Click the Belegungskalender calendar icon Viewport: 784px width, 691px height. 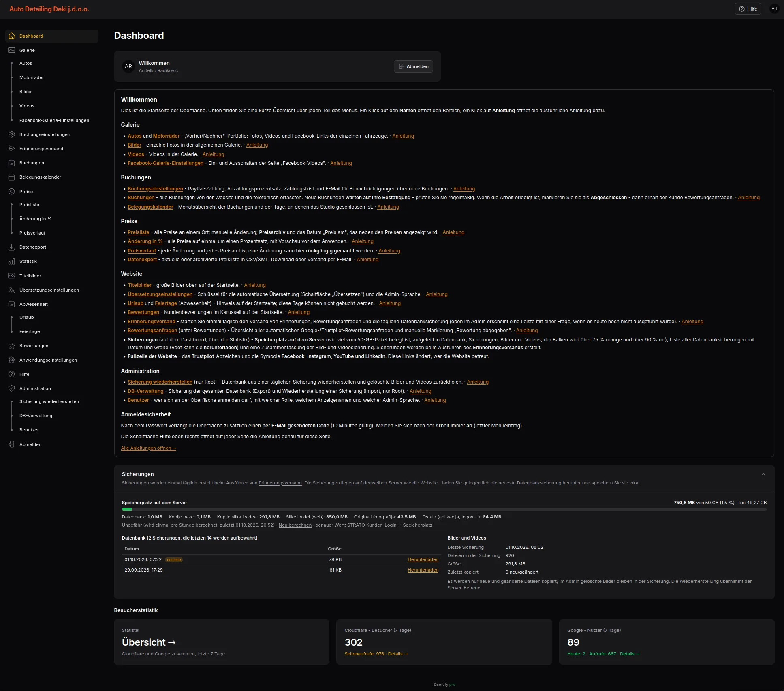click(x=12, y=177)
